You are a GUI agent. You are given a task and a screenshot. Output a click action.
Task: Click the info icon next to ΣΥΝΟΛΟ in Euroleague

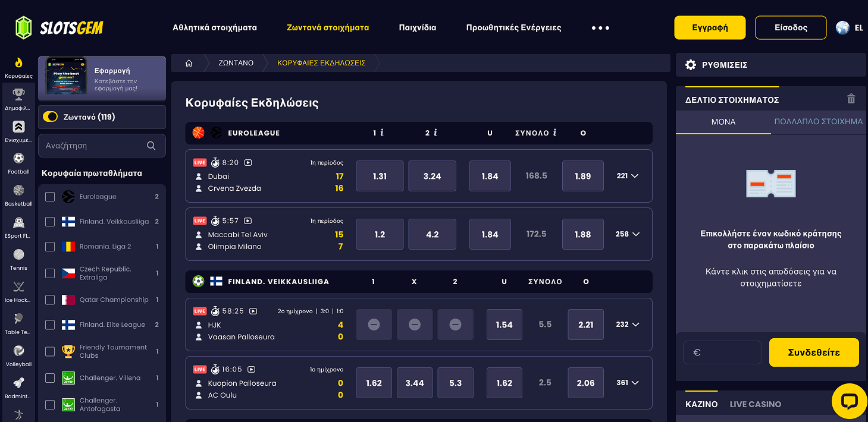(x=554, y=133)
